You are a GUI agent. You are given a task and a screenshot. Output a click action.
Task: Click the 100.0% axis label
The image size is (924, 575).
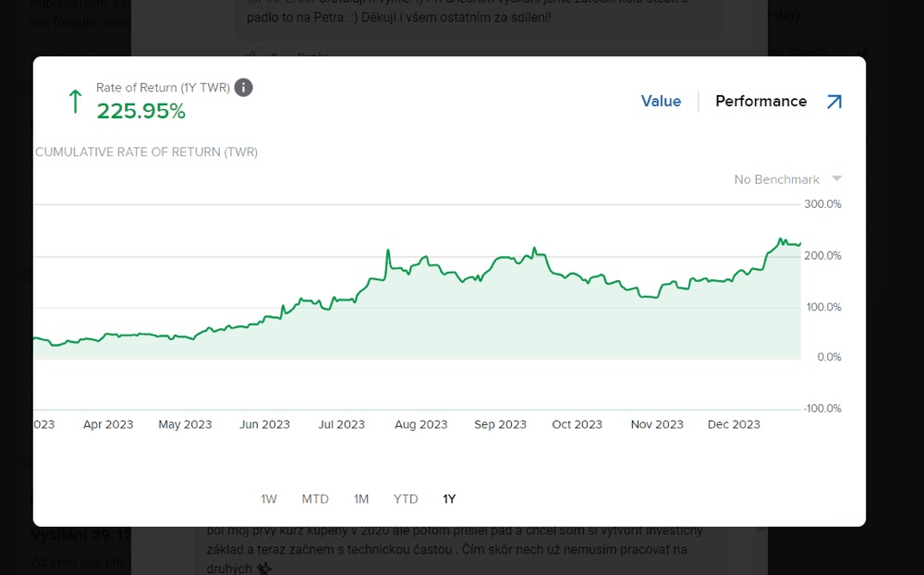point(824,307)
